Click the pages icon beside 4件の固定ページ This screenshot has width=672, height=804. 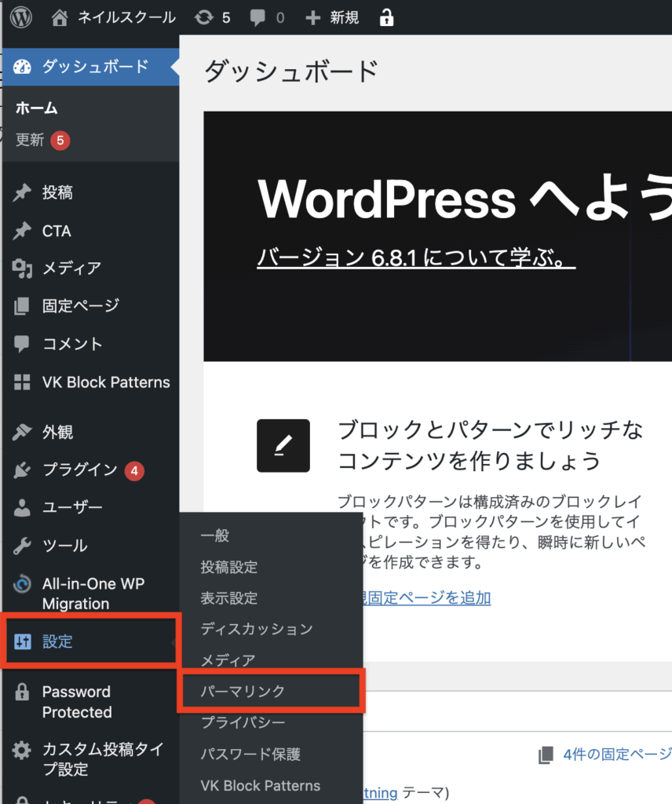(546, 755)
